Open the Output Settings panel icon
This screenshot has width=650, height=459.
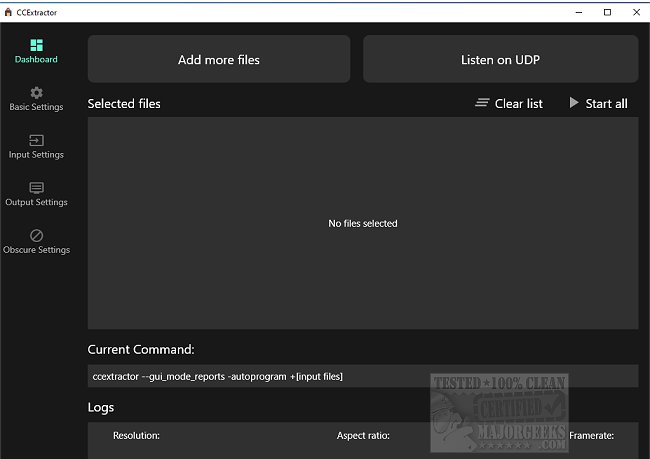tap(36, 188)
